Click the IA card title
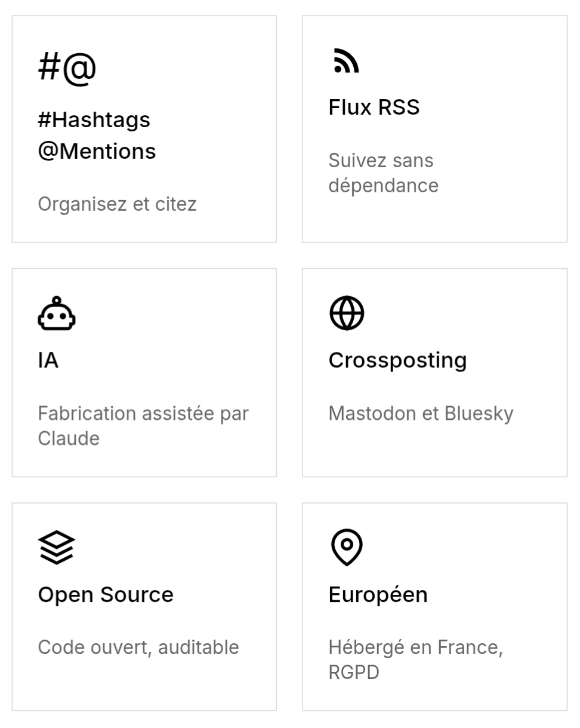This screenshot has width=580, height=728. (48, 360)
